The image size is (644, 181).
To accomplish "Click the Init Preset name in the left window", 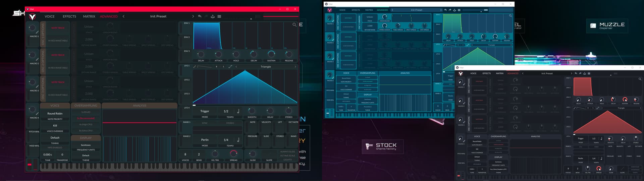I will pos(158,16).
